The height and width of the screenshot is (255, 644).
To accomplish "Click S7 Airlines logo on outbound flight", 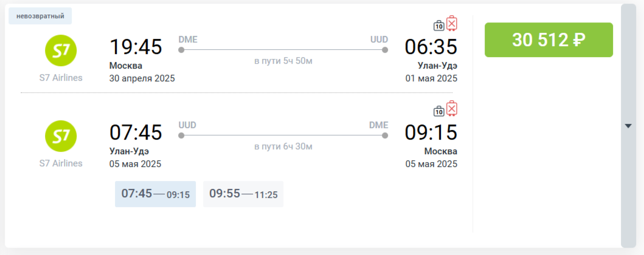I will (x=61, y=51).
